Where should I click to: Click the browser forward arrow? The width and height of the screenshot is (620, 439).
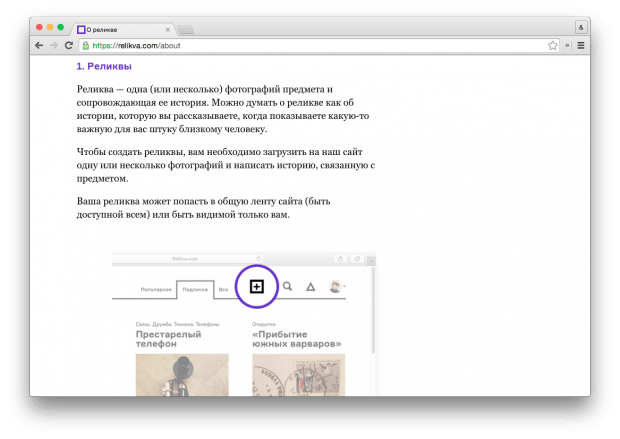coord(53,45)
